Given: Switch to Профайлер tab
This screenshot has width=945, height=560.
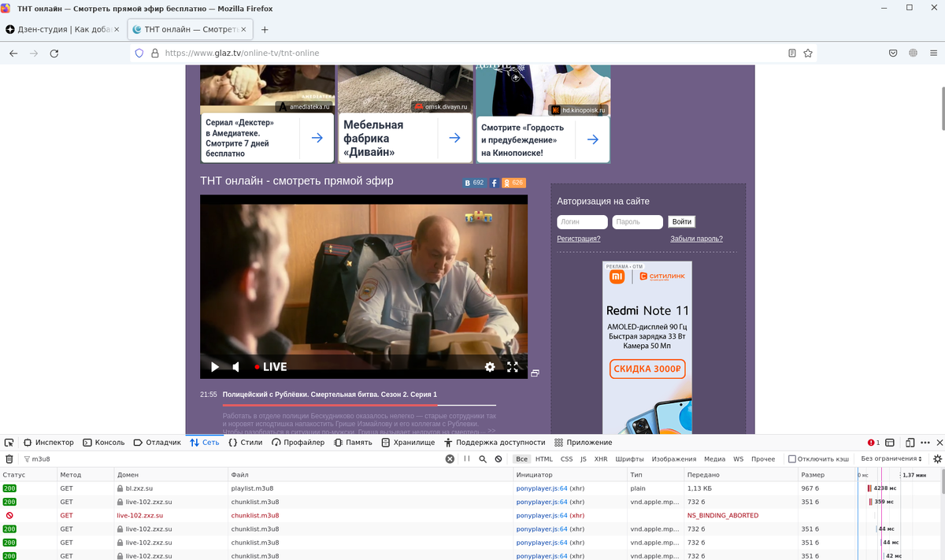Looking at the screenshot, I should pyautogui.click(x=298, y=443).
